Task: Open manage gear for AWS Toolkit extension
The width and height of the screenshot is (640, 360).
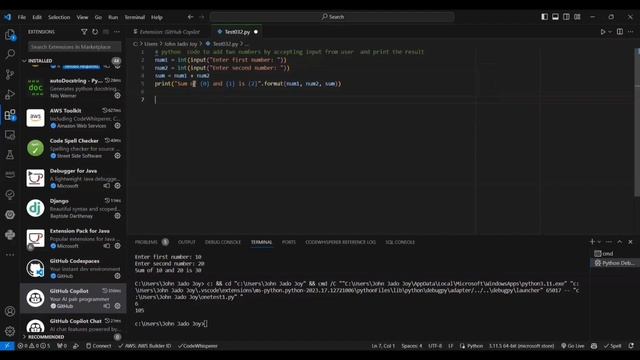Action: pos(118,126)
